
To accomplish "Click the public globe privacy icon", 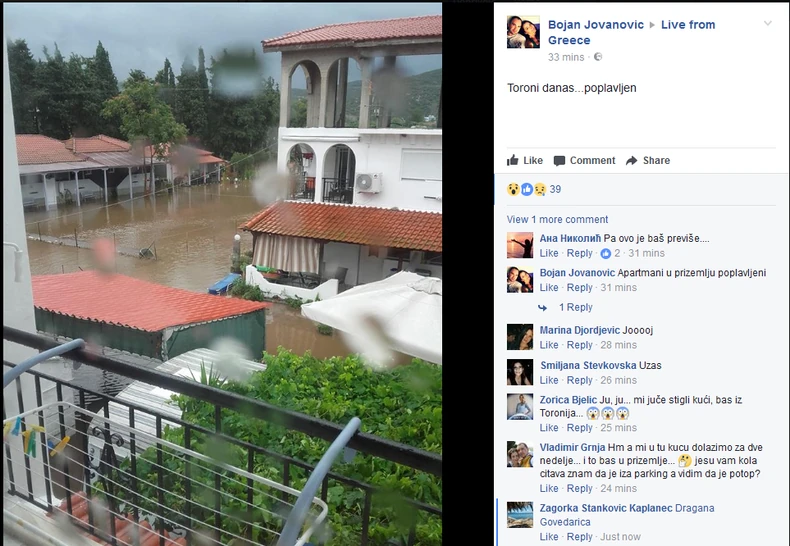I will [598, 57].
